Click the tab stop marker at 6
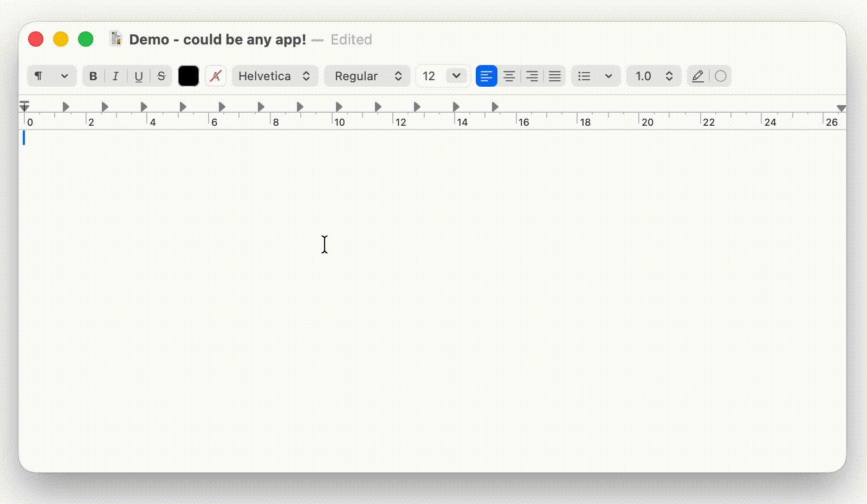 tap(222, 106)
